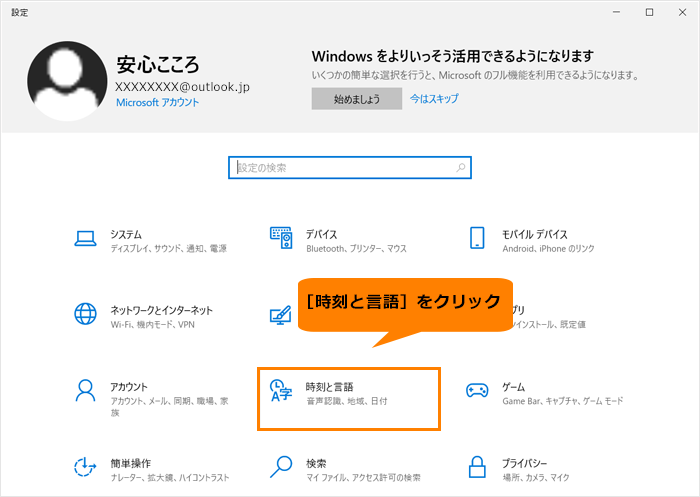Screen dimensions: 700x497
Task: Click the ナレーター、拡大鏡、ハイコントラスト description
Action: [x=170, y=477]
